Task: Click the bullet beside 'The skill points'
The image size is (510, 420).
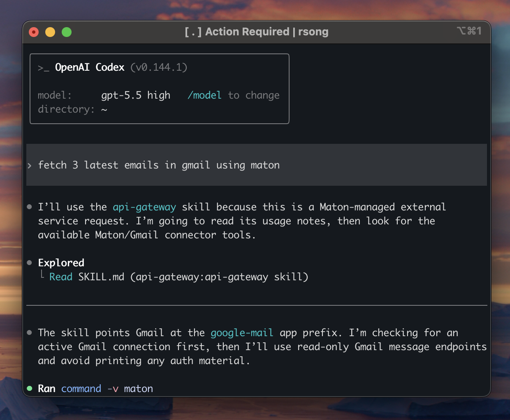Action: 29,332
